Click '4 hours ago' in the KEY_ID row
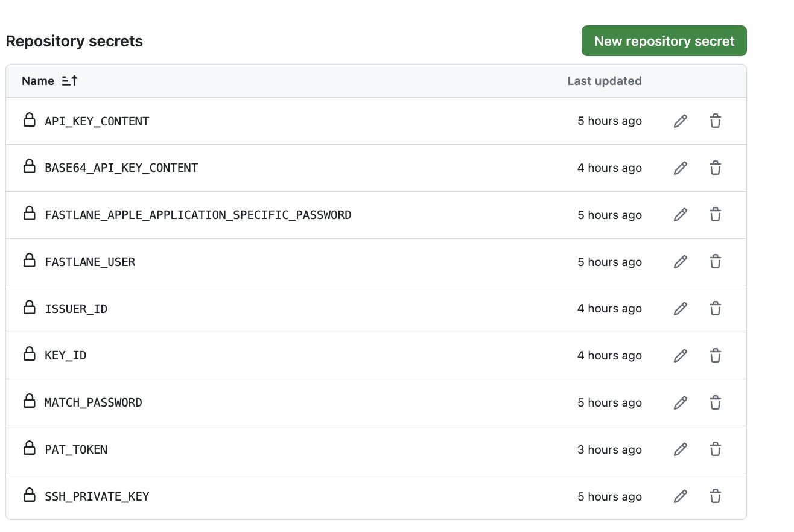The image size is (794, 532). 609,356
